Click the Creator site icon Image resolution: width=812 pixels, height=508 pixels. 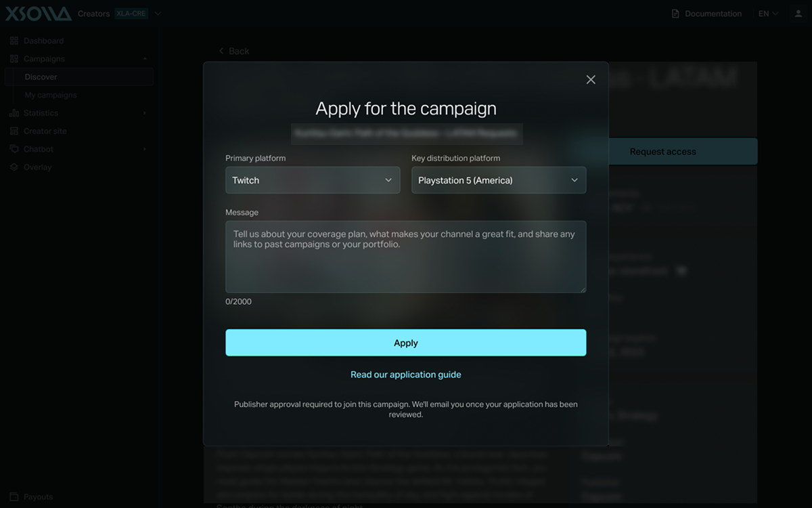(x=14, y=131)
